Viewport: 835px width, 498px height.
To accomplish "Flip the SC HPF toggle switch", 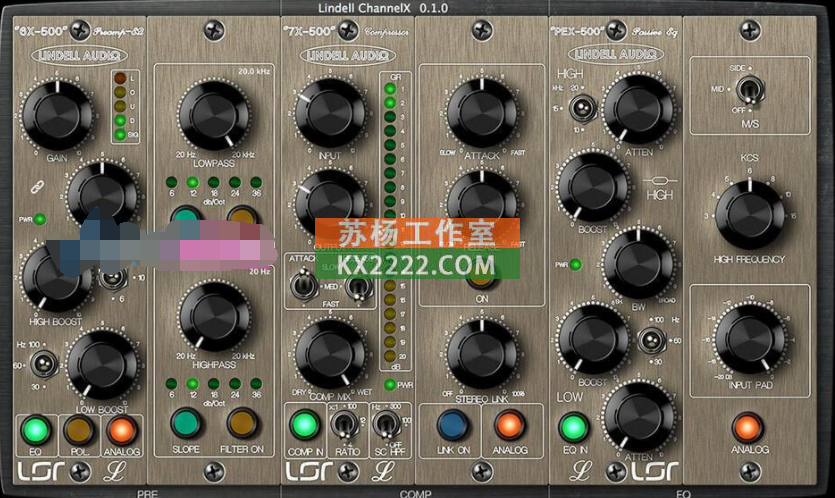I will tap(386, 425).
